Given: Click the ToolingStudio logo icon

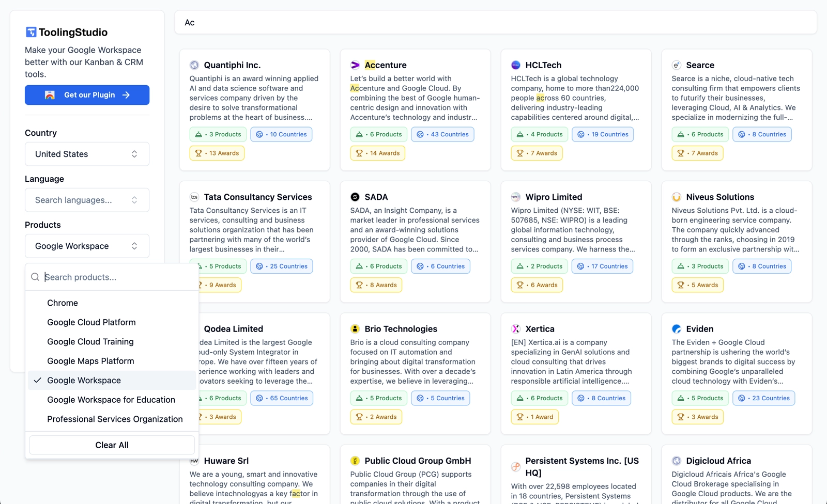Looking at the screenshot, I should [x=32, y=32].
